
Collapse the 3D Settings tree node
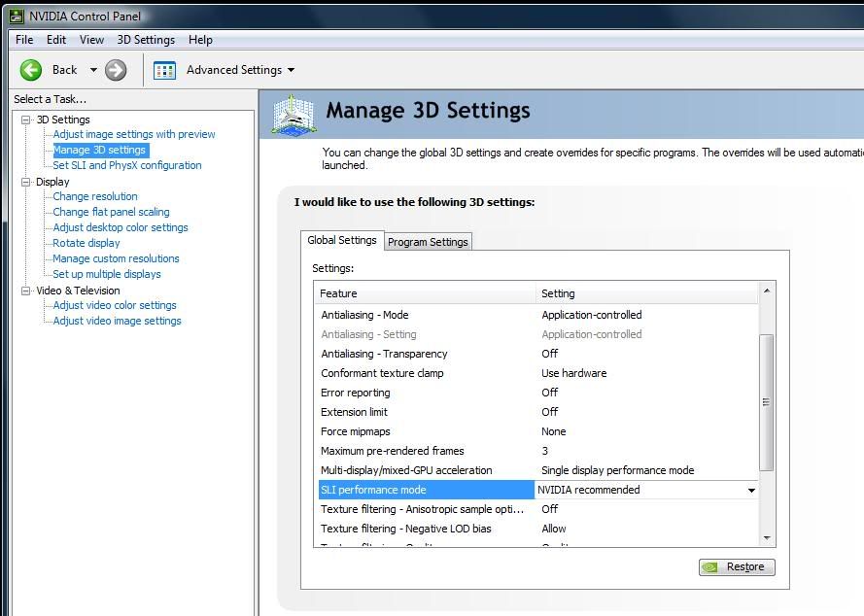point(25,120)
